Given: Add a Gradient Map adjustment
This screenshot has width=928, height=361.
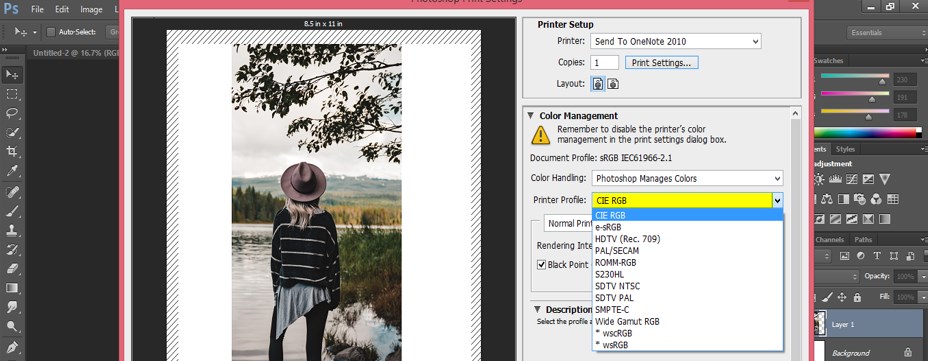Looking at the screenshot, I should coord(884,220).
